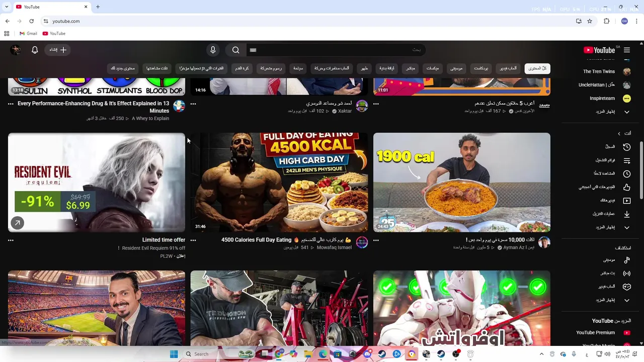This screenshot has height=362, width=644.
Task: Click the ad external link arrow icon
Action: [x=17, y=223]
